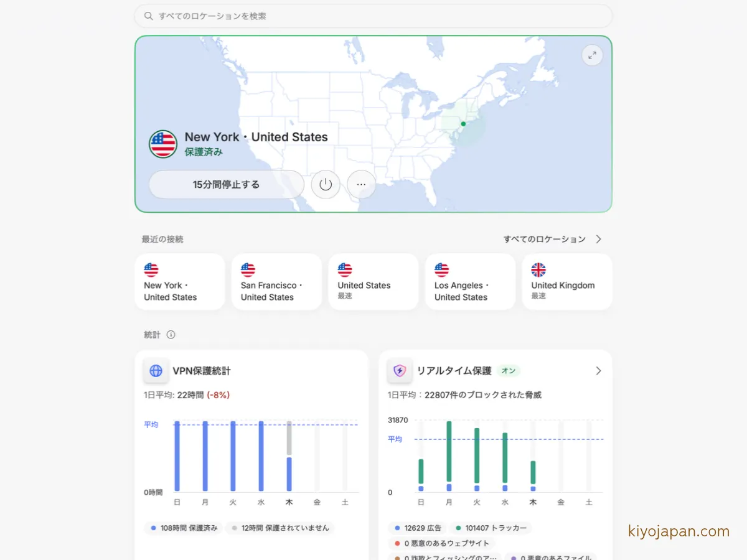Select 101407 トラッカー legend chip
Image resolution: width=747 pixels, height=560 pixels.
pyautogui.click(x=491, y=528)
